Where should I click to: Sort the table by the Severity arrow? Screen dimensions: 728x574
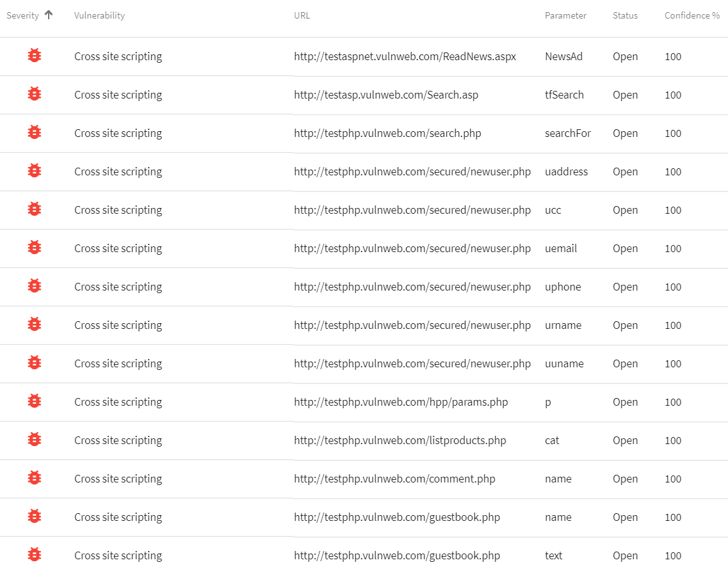tap(49, 15)
